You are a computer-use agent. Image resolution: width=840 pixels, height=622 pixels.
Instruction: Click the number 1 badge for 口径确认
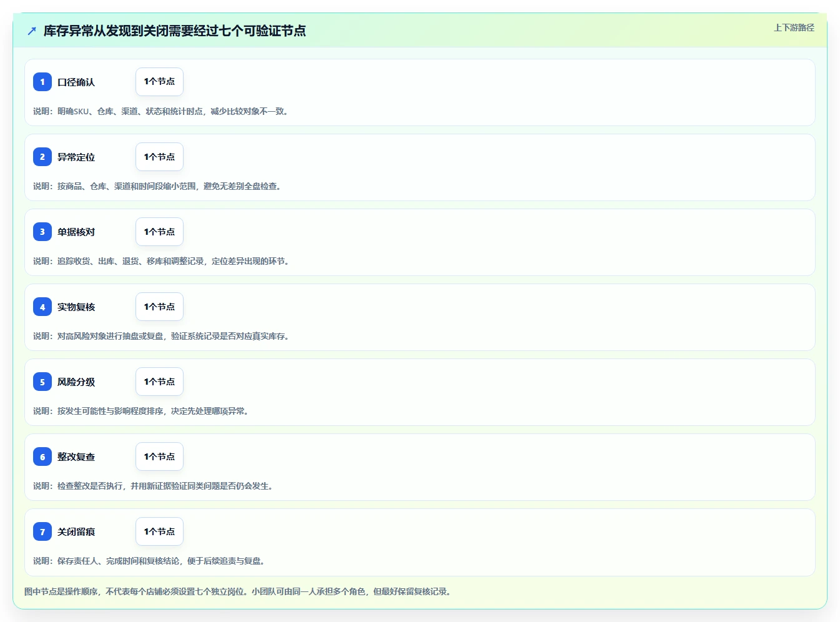tap(42, 82)
